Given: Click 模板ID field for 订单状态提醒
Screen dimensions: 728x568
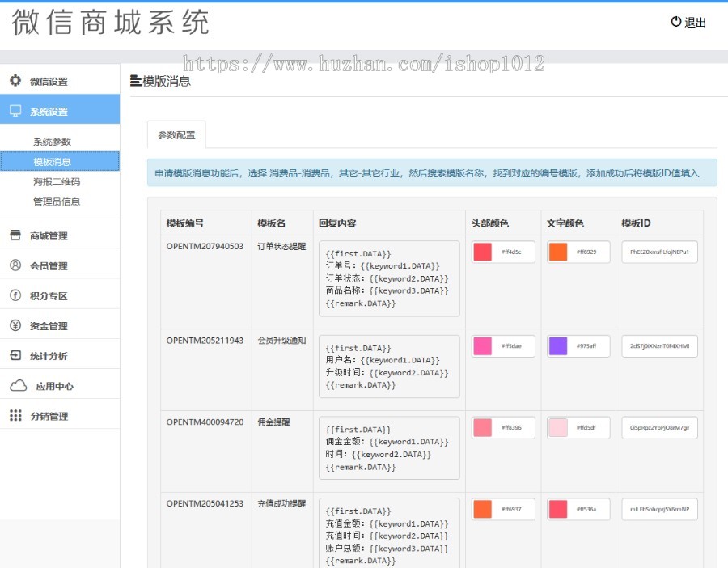Looking at the screenshot, I should pos(659,252).
